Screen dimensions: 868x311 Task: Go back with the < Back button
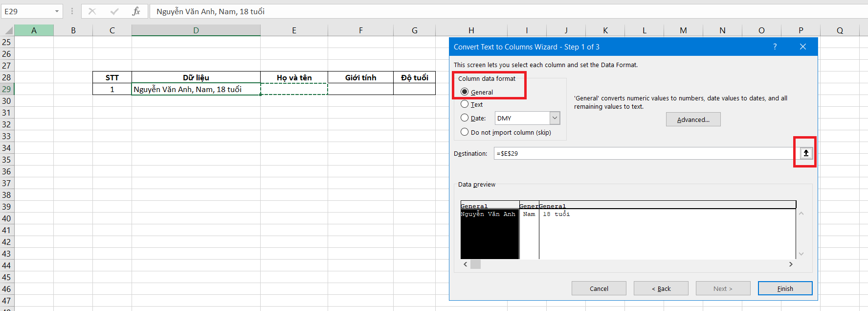pos(661,288)
